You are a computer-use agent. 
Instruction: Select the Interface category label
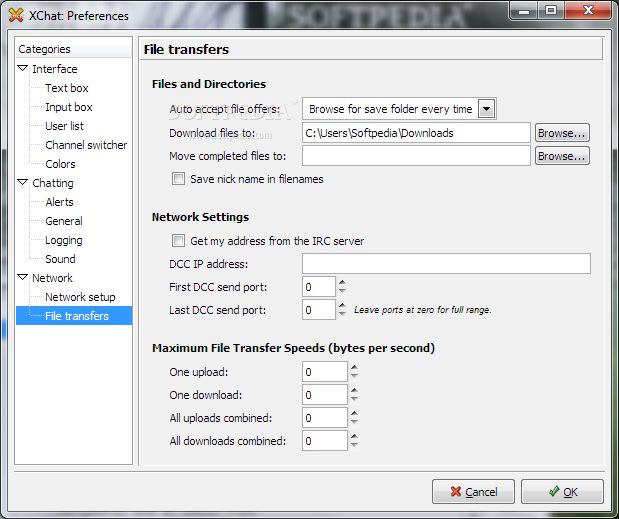click(x=54, y=69)
